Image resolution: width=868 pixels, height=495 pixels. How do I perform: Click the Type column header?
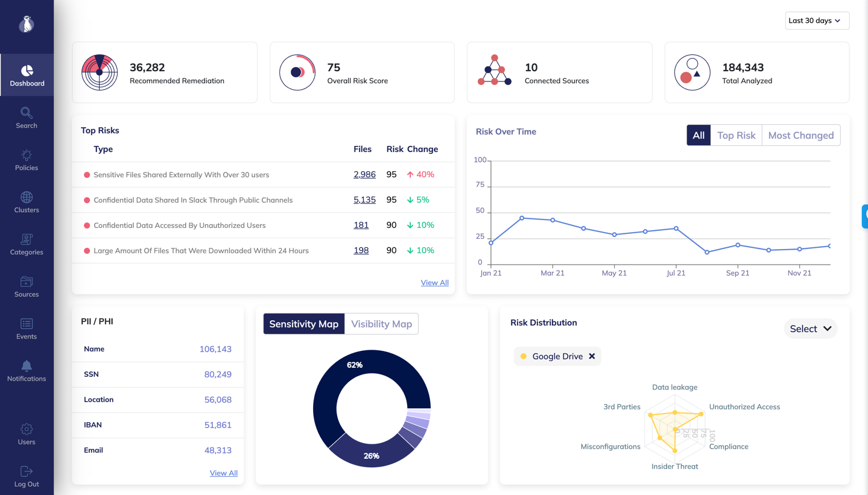click(103, 149)
